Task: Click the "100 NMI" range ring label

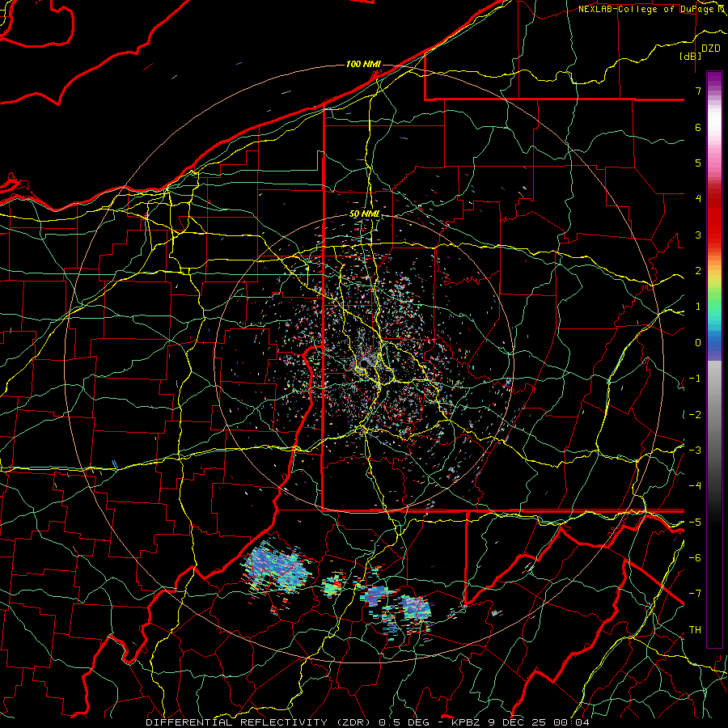Action: coord(363,64)
